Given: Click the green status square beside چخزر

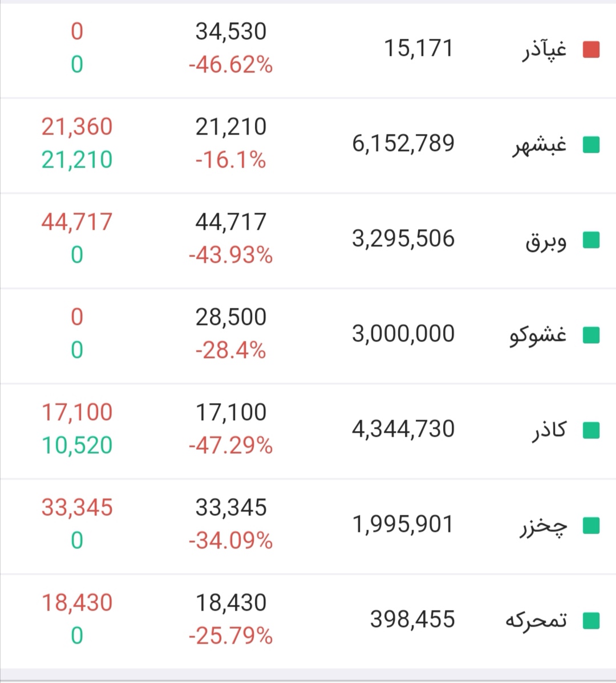Looking at the screenshot, I should click(591, 526).
